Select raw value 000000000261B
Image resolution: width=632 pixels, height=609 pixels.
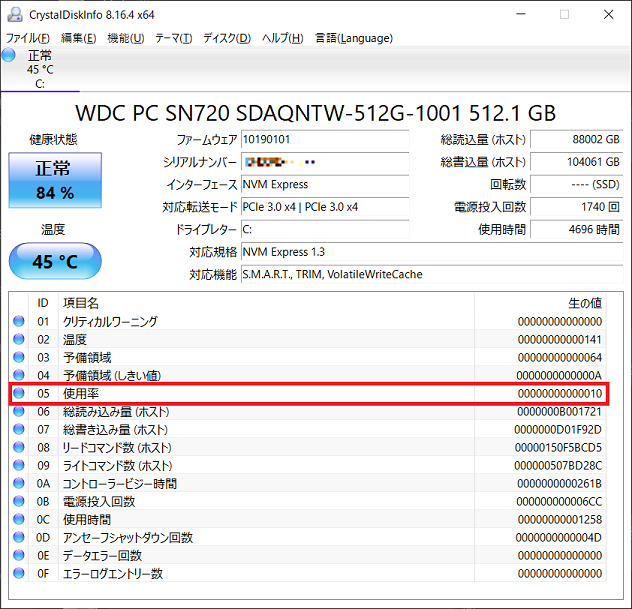coord(559,484)
